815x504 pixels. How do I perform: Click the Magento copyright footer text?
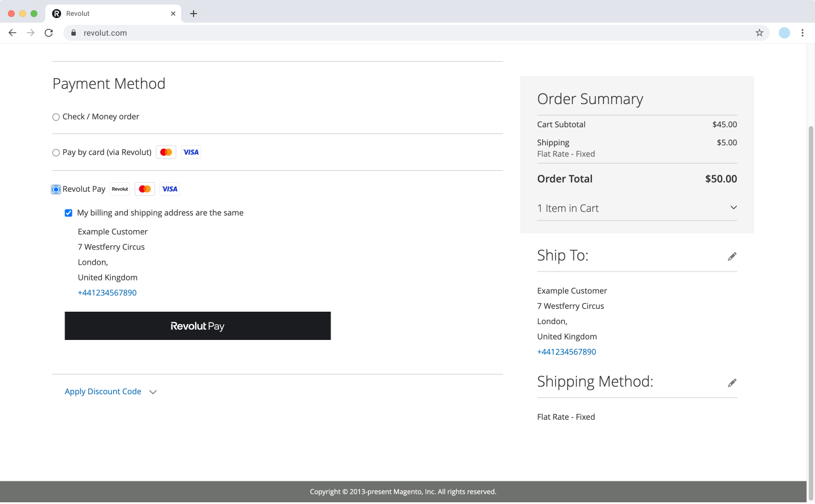[x=403, y=492]
